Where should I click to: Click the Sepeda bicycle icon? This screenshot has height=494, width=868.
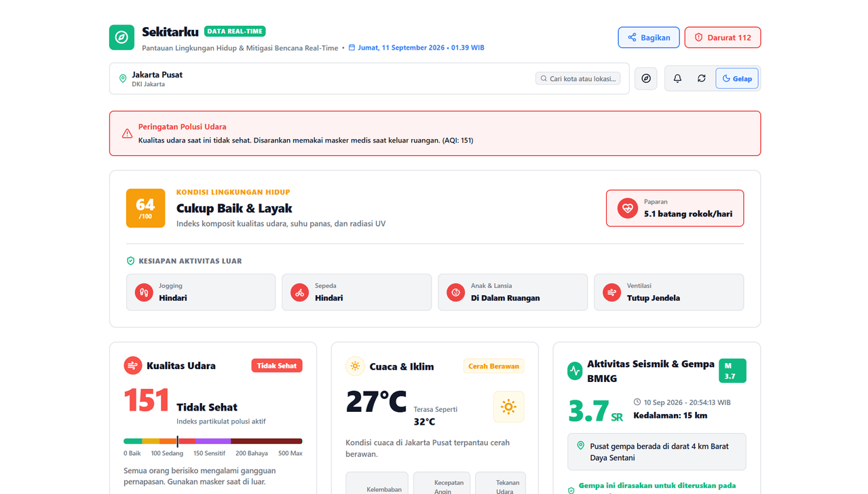click(300, 292)
